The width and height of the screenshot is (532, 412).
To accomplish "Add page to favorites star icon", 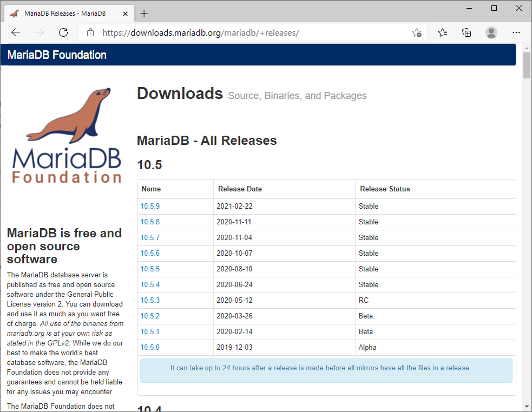I will pyautogui.click(x=417, y=33).
